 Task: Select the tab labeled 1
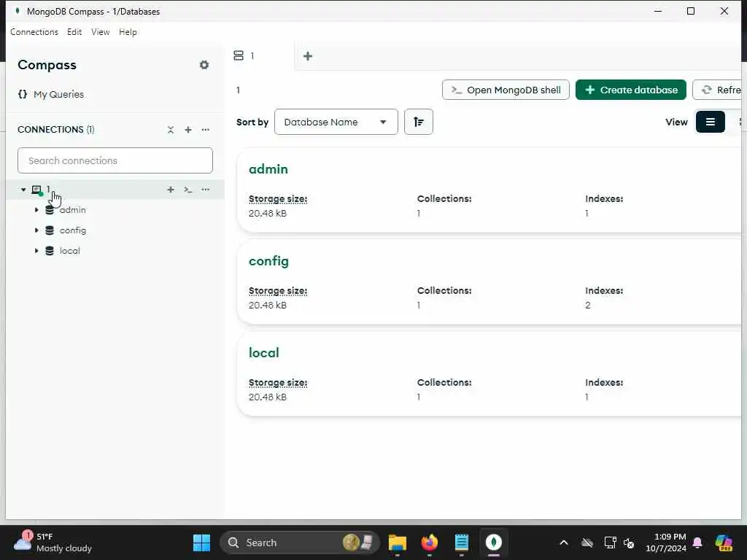pyautogui.click(x=260, y=56)
